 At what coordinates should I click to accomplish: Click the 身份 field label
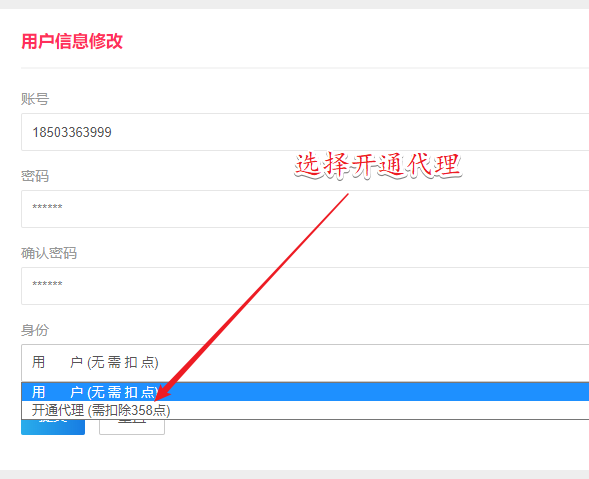tap(35, 330)
